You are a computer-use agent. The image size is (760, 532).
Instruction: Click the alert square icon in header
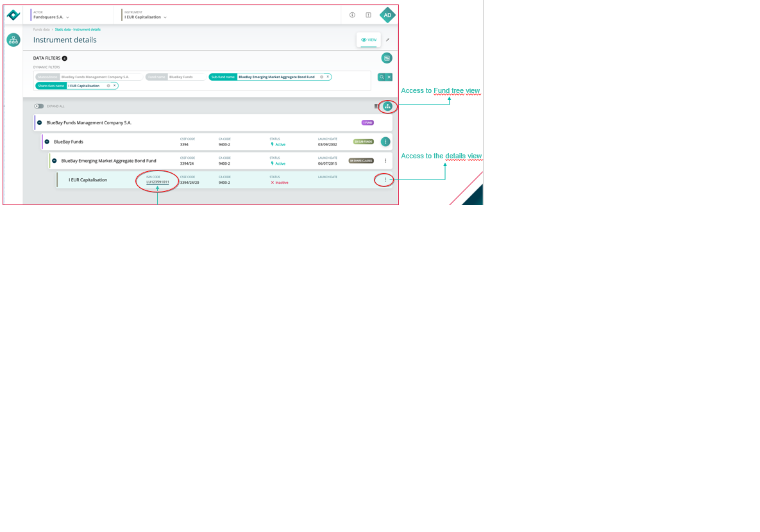tap(368, 15)
